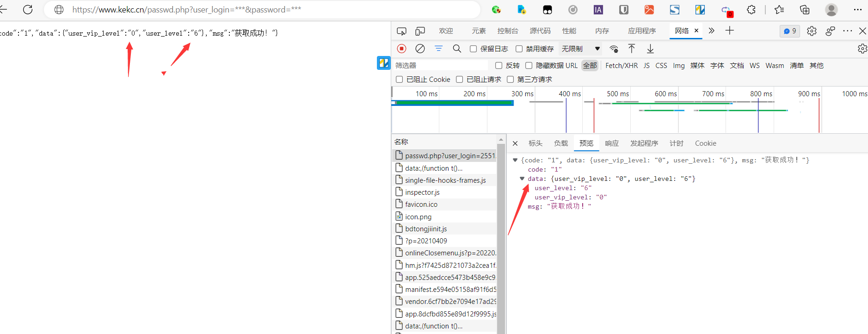Open DevTools settings gear
Screen dimensions: 868x334
click(812, 31)
